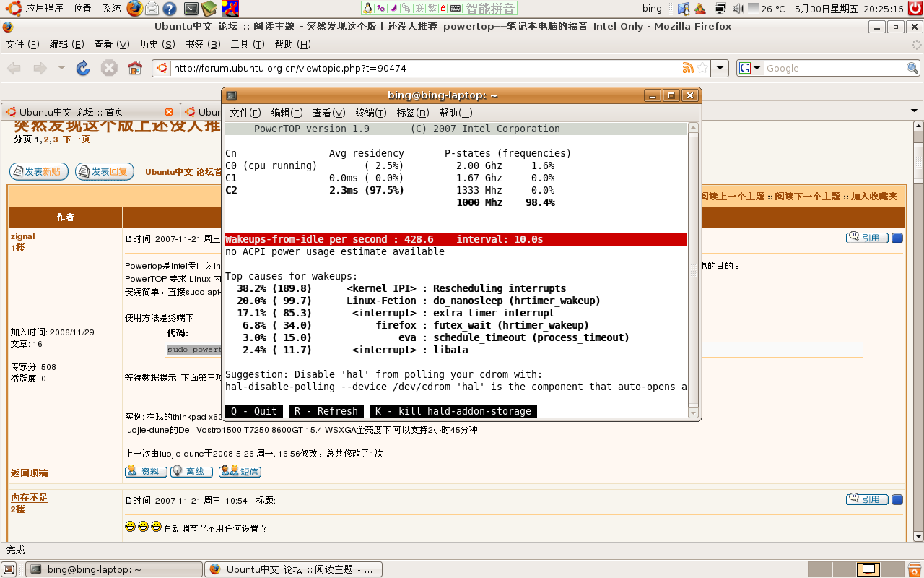924x578 pixels.
Task: Click the 离线 offline status button
Action: click(x=191, y=472)
